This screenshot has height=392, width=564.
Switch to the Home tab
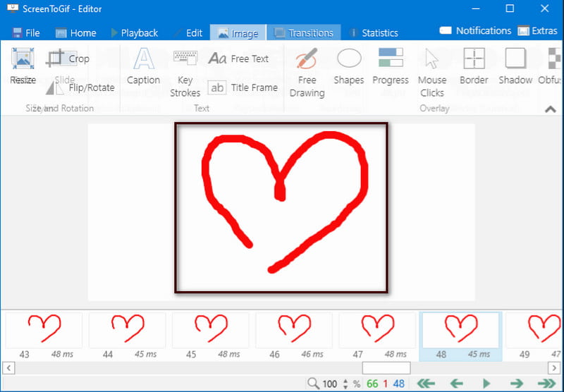tap(76, 33)
